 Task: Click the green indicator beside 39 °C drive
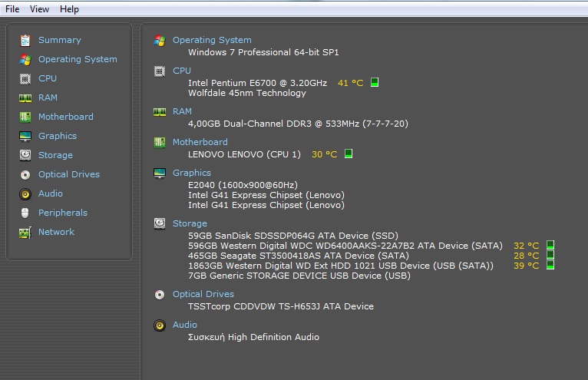coord(550,265)
